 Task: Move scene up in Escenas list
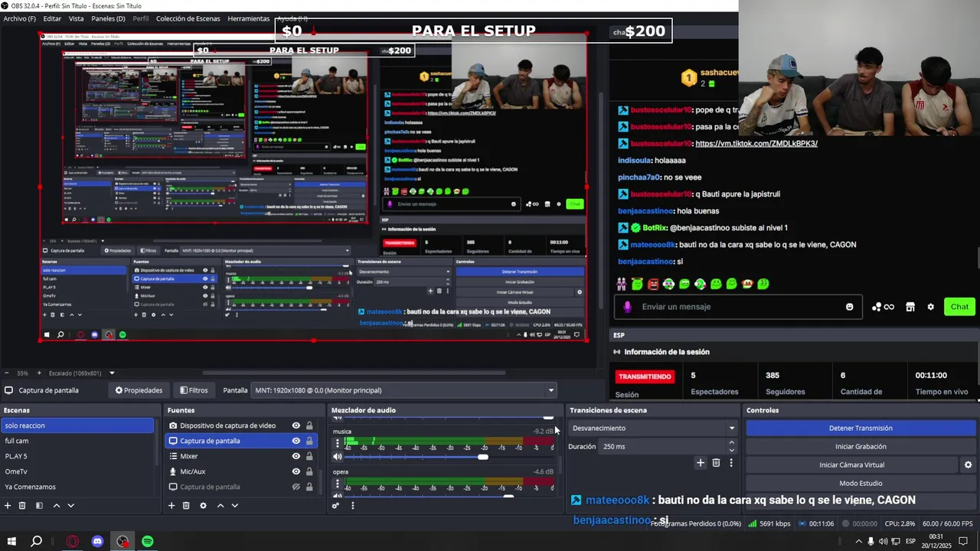point(56,505)
